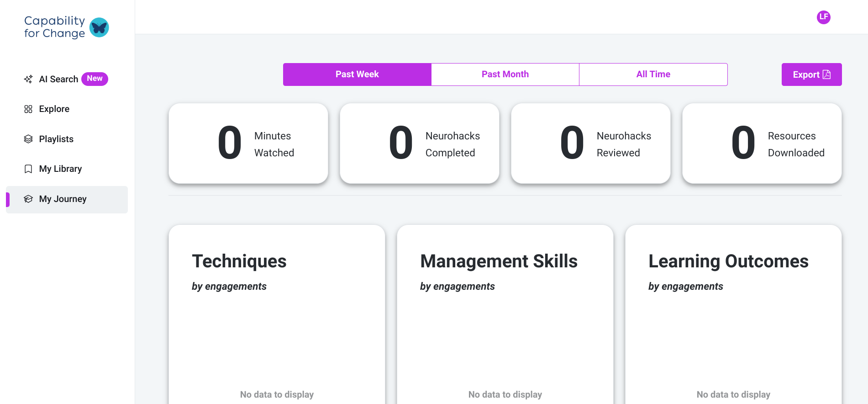Click the AI Search sparkle icon
Viewport: 868px width, 404px height.
pos(28,79)
